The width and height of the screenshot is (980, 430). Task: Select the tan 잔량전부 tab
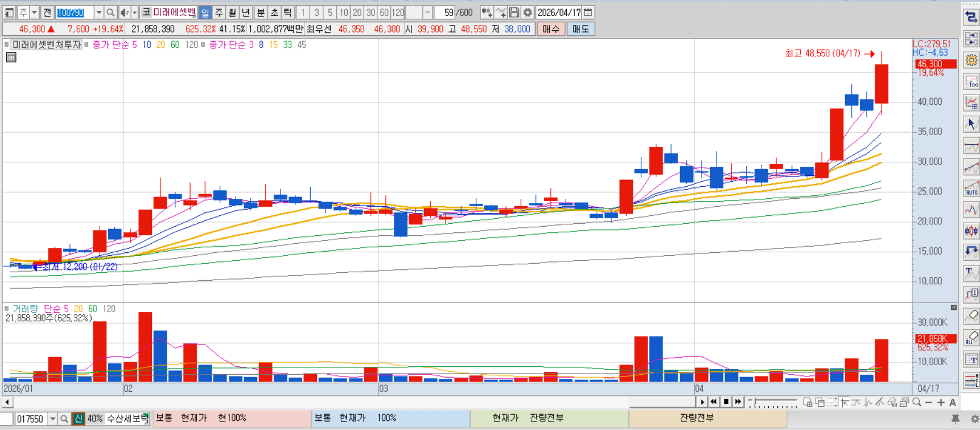[x=708, y=418]
